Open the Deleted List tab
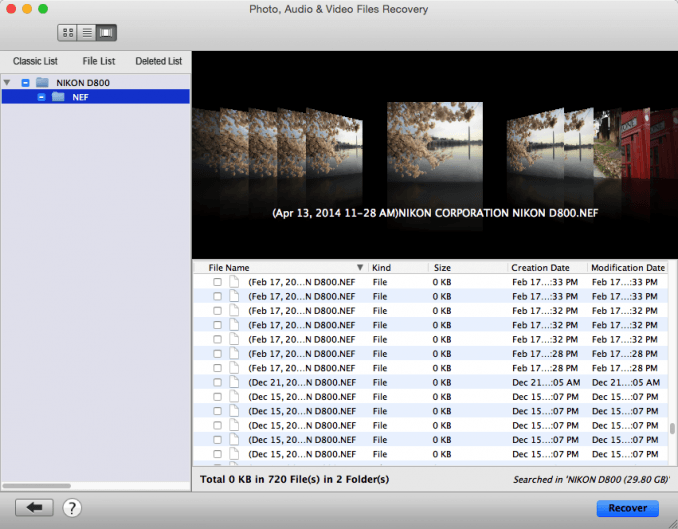This screenshot has height=529, width=678. tap(158, 61)
